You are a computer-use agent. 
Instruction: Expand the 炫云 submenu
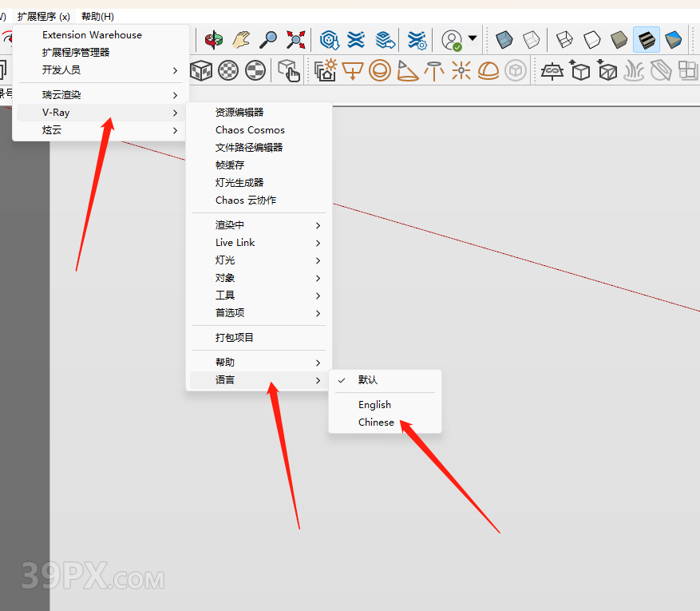tap(101, 130)
